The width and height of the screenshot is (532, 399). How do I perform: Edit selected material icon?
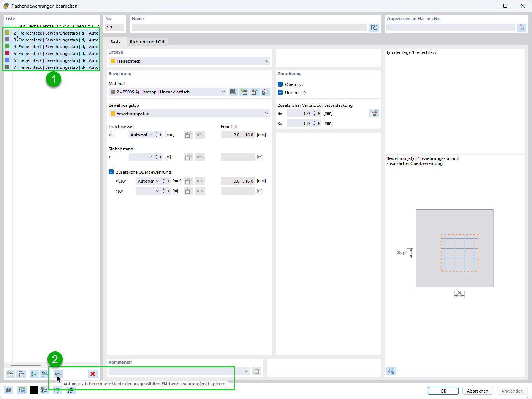(255, 92)
